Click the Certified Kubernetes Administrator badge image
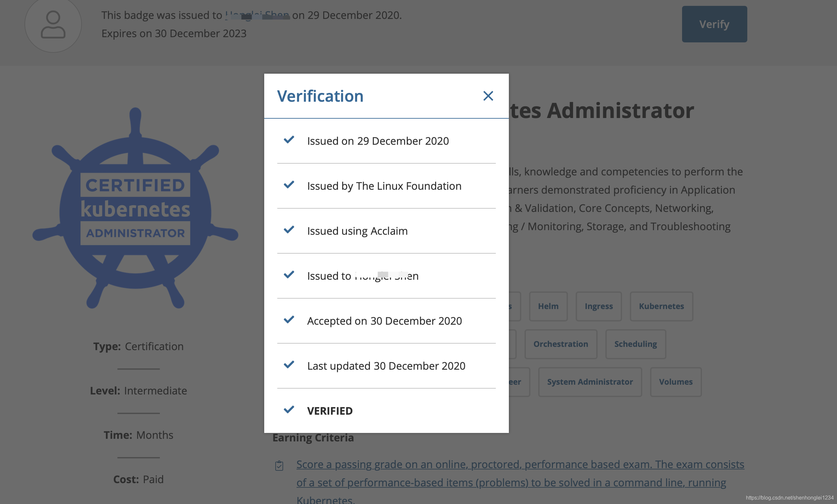Viewport: 837px width, 504px height. (135, 208)
